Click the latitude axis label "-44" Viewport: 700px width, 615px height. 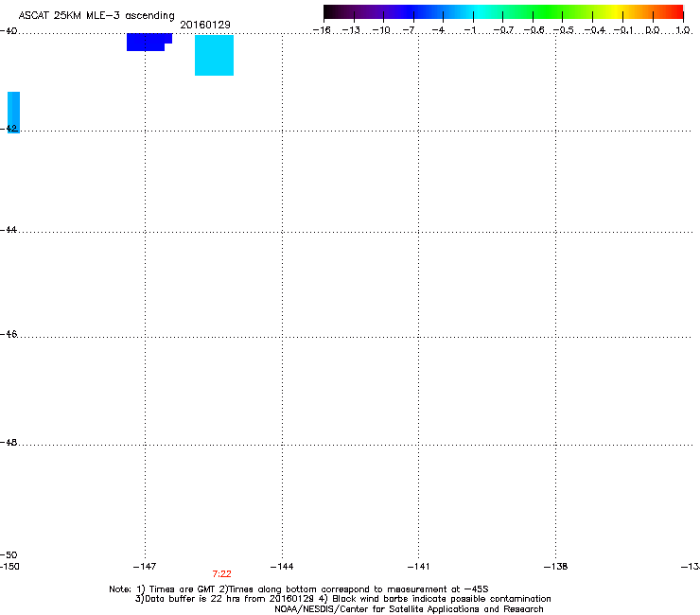(9, 230)
